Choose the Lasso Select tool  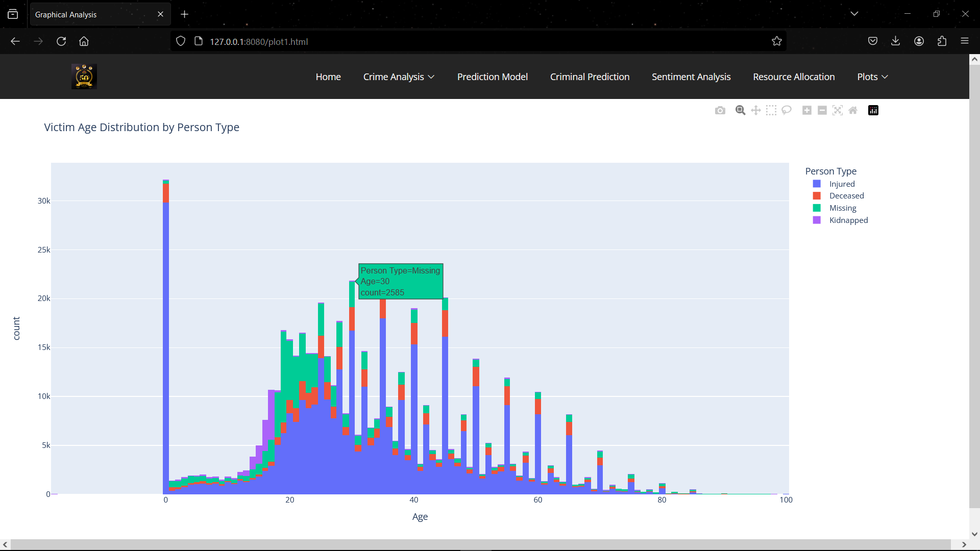click(x=787, y=110)
